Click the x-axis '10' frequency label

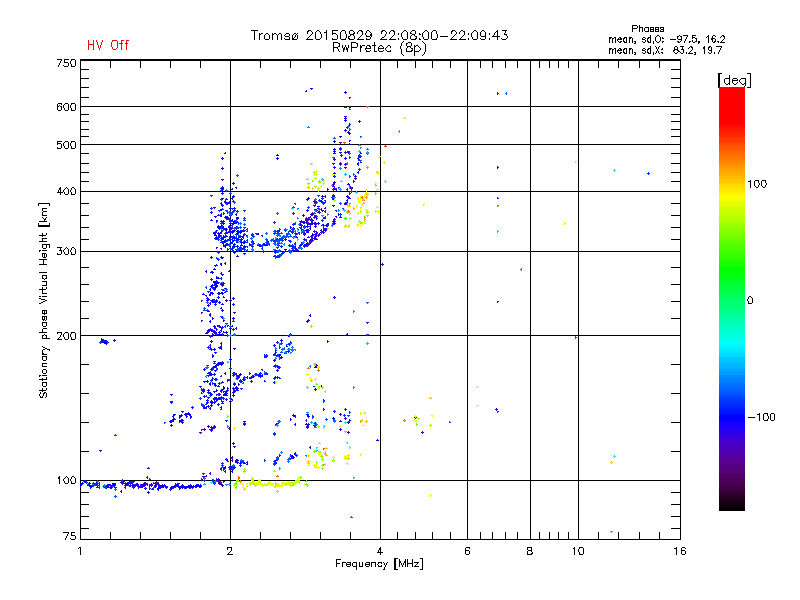click(x=578, y=551)
